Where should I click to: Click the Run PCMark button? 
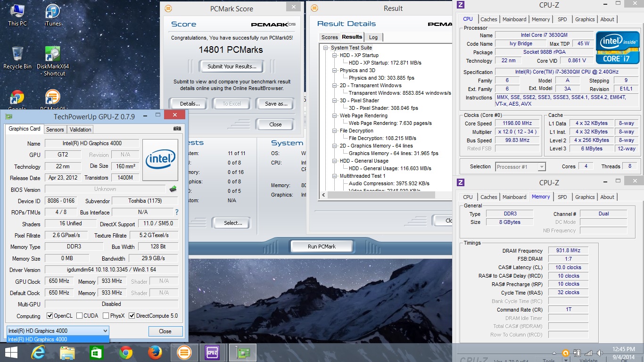(322, 247)
